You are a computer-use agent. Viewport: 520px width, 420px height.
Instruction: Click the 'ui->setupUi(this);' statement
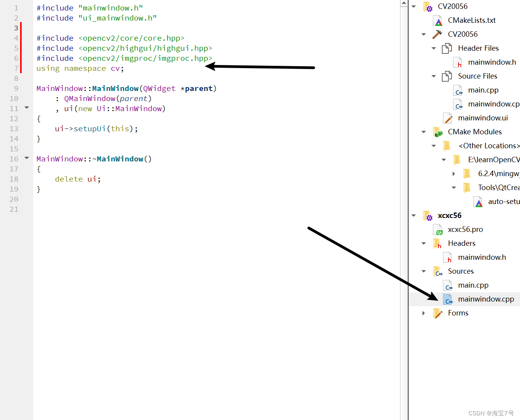(96, 129)
